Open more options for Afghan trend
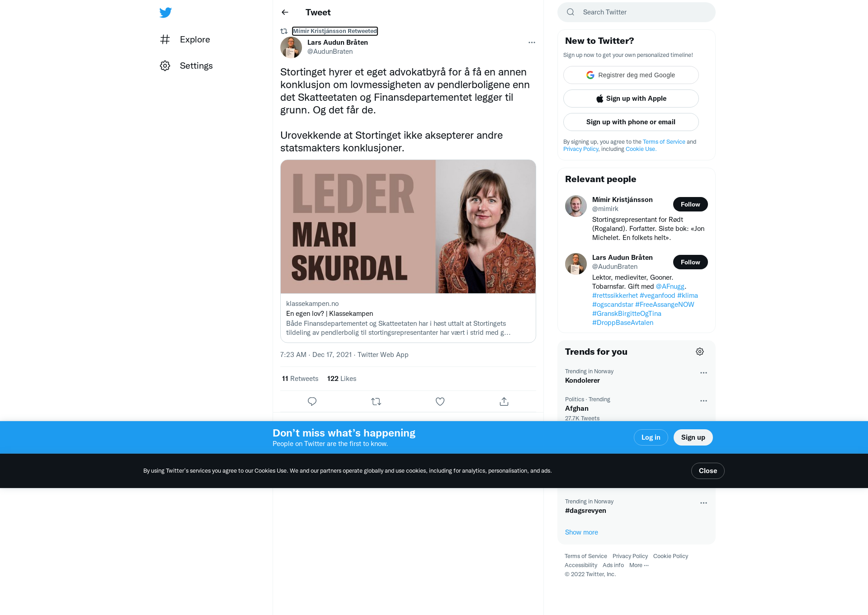The image size is (868, 615). coord(703,401)
